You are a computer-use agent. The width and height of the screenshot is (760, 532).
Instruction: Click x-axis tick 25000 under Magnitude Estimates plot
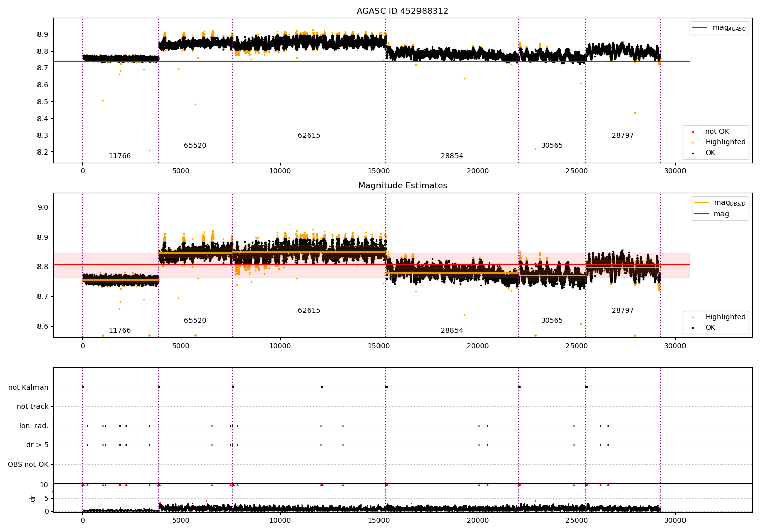click(577, 346)
